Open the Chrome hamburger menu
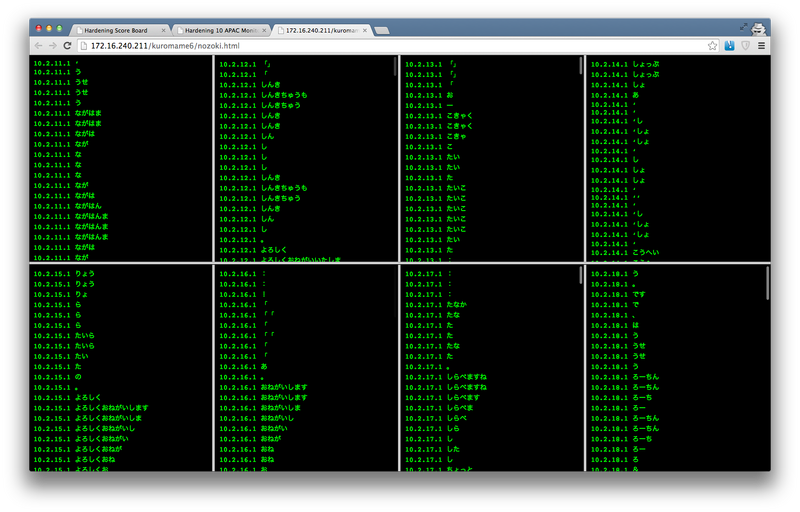800x512 pixels. click(x=762, y=46)
